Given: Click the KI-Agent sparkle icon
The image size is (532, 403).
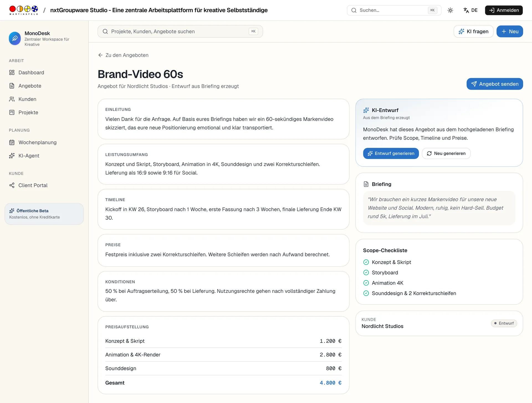Looking at the screenshot, I should click(12, 156).
